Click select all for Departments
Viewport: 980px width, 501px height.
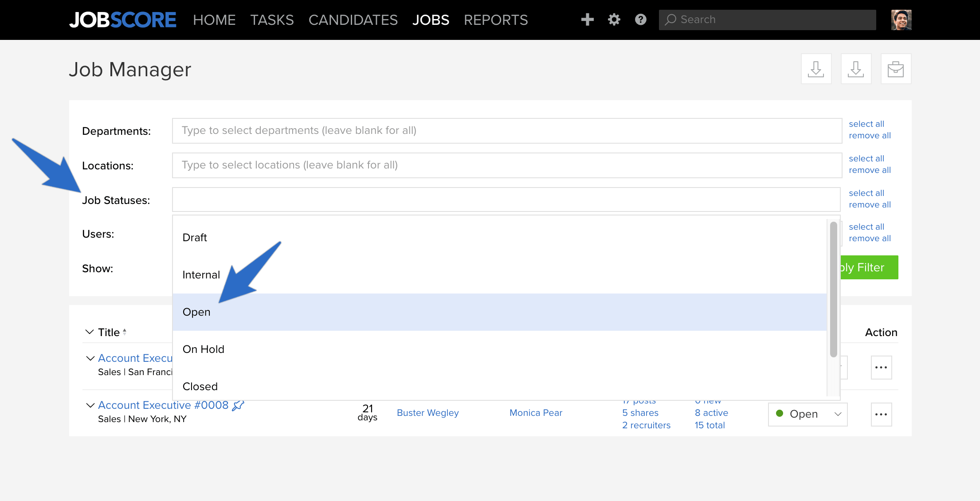pyautogui.click(x=866, y=124)
